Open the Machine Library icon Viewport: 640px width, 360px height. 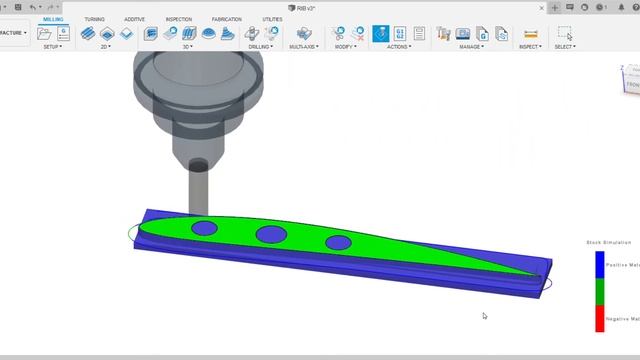(x=463, y=33)
